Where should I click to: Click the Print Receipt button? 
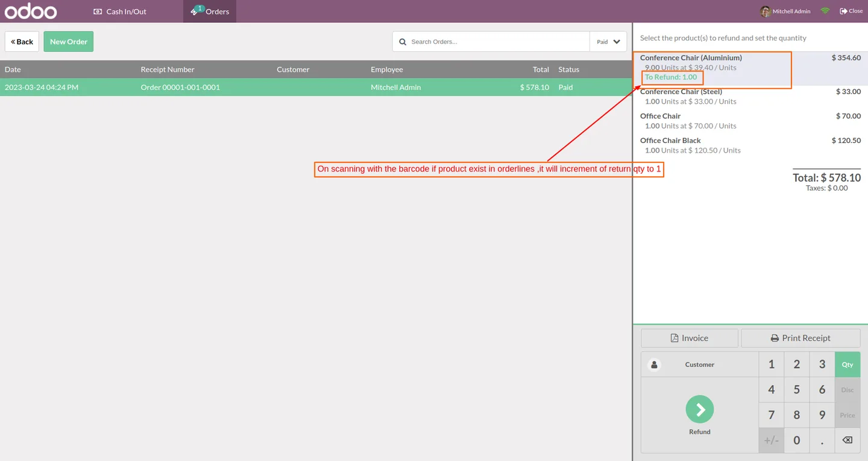tap(800, 338)
